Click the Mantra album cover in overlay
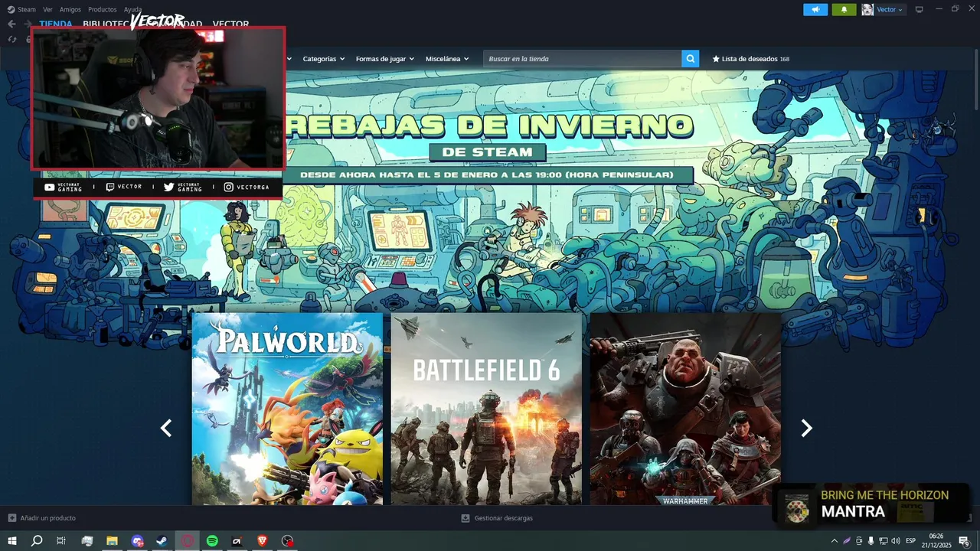This screenshot has height=551, width=980. (797, 510)
